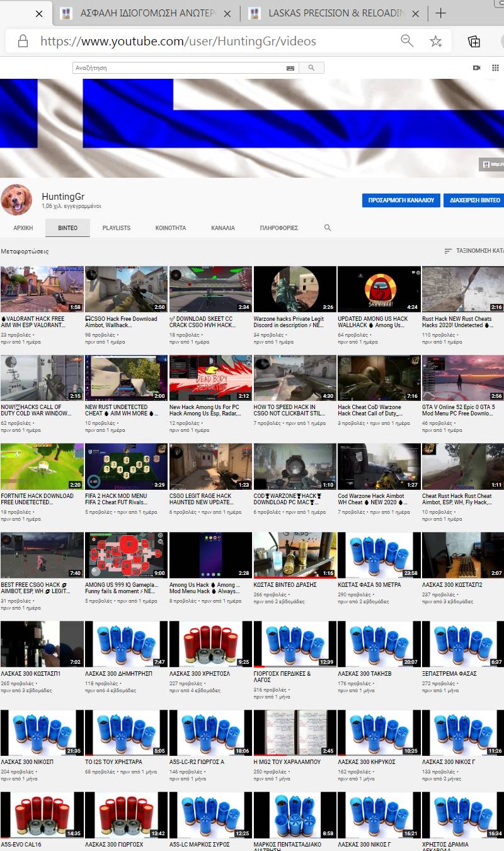Open a new browser tab
The width and height of the screenshot is (504, 851).
tap(441, 13)
